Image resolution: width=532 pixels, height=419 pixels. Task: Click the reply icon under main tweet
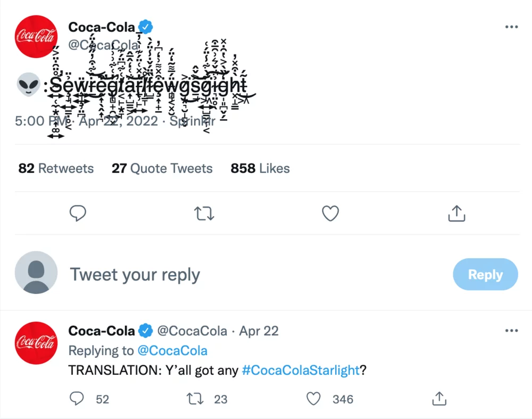pyautogui.click(x=78, y=213)
